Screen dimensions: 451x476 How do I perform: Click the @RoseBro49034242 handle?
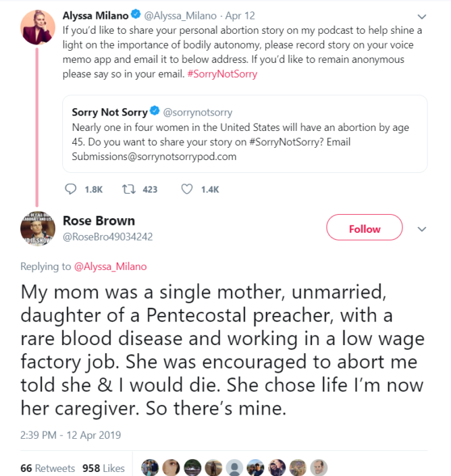click(107, 236)
